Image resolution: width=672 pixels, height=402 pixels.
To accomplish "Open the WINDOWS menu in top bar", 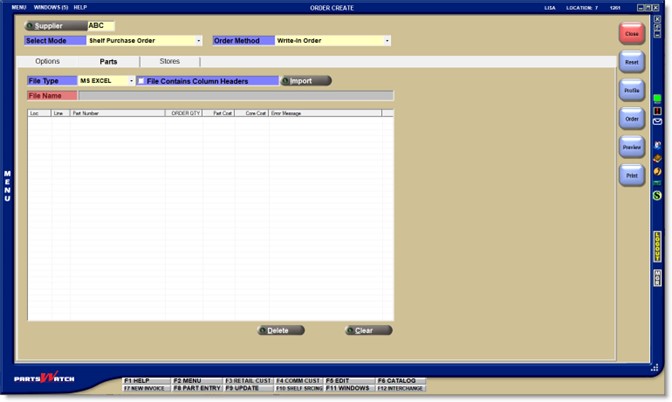I will (x=48, y=7).
